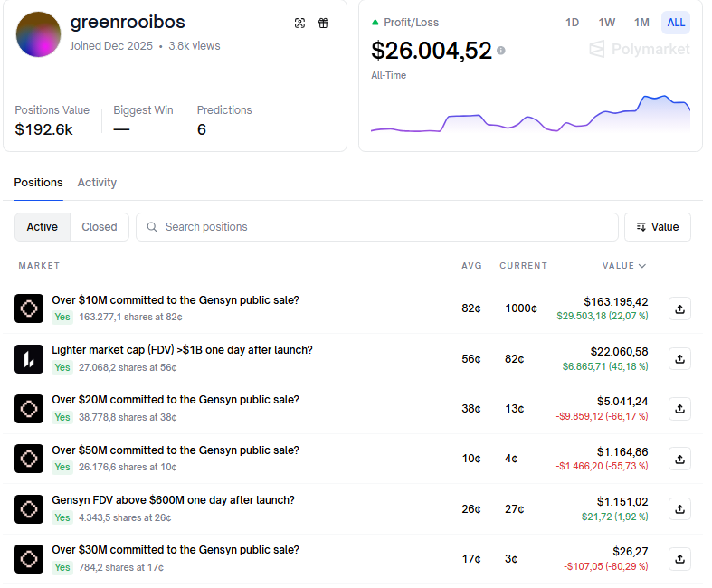Open Over $20M committed to Gensyn market
Screen dimensions: 712x588
[x=176, y=400]
